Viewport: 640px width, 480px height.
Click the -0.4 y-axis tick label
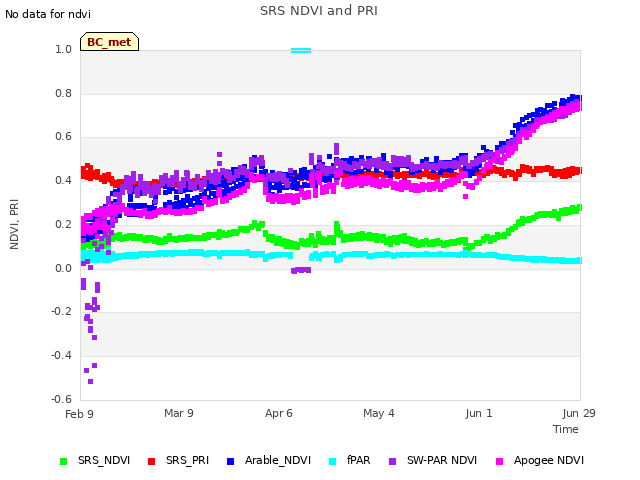61,356
